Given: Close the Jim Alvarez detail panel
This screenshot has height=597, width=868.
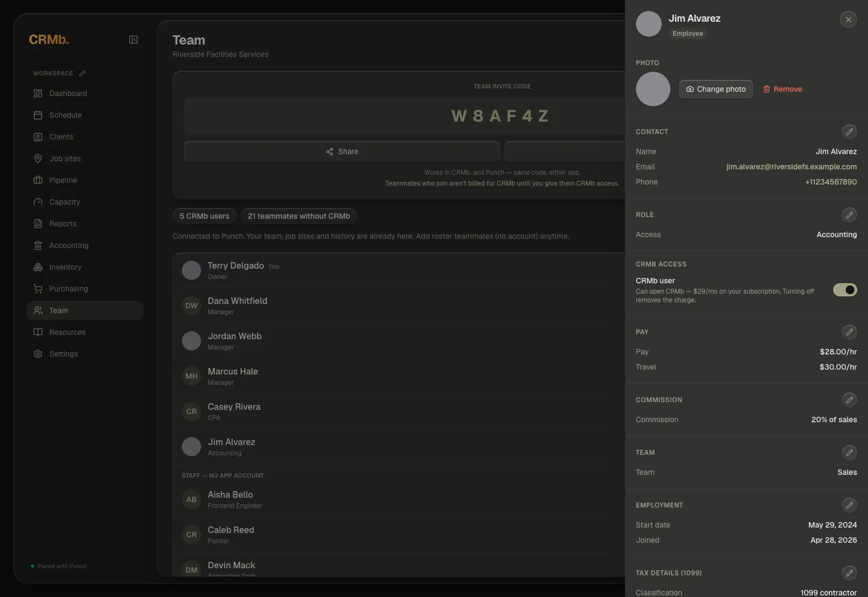Looking at the screenshot, I should tap(848, 20).
